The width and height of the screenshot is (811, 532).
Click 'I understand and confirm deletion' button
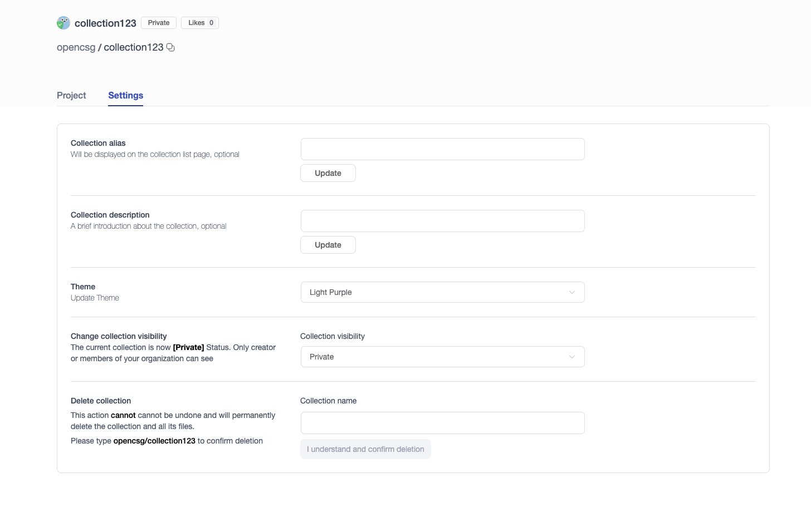pos(365,450)
